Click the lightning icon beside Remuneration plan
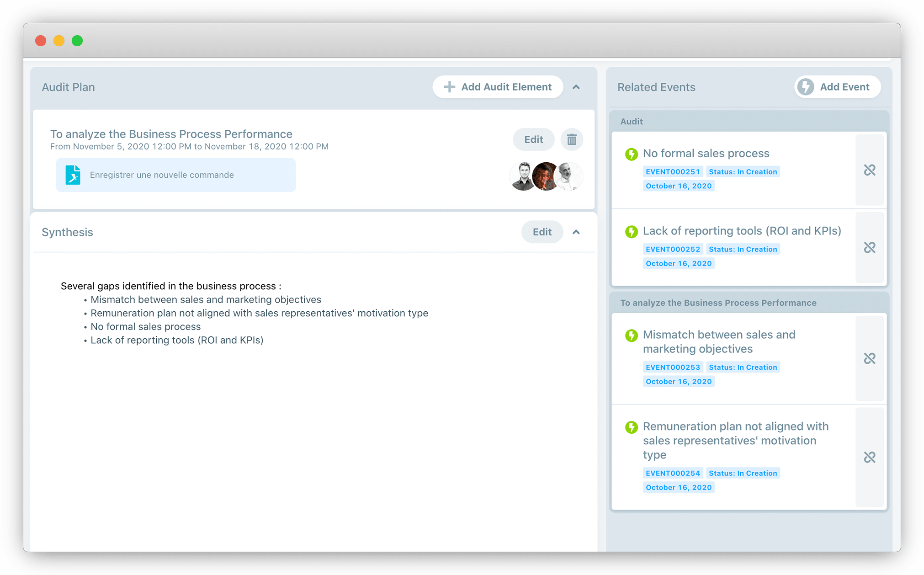The image size is (924, 575). (632, 427)
